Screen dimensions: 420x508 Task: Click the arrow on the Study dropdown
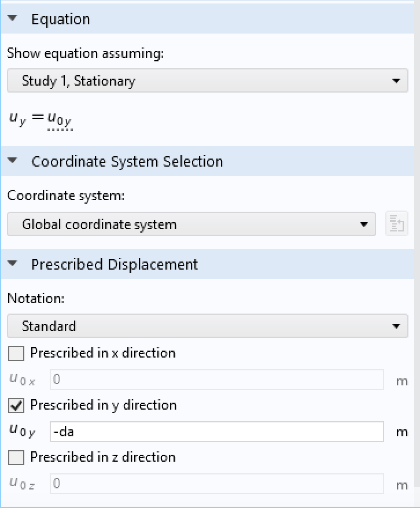pos(396,81)
